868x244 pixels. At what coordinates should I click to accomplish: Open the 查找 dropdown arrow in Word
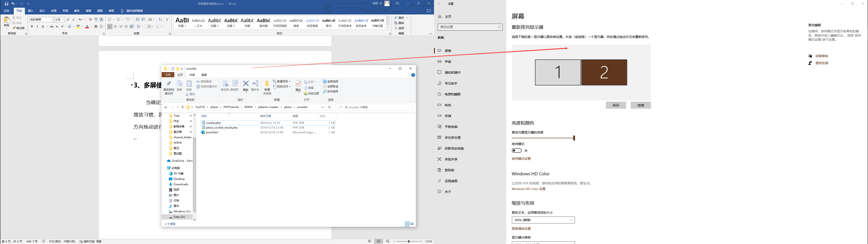(407, 18)
